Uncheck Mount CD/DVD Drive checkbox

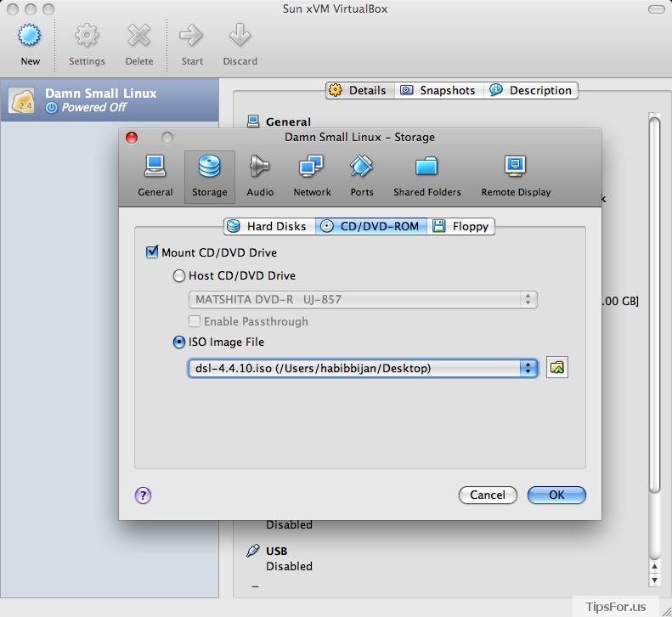[x=152, y=252]
